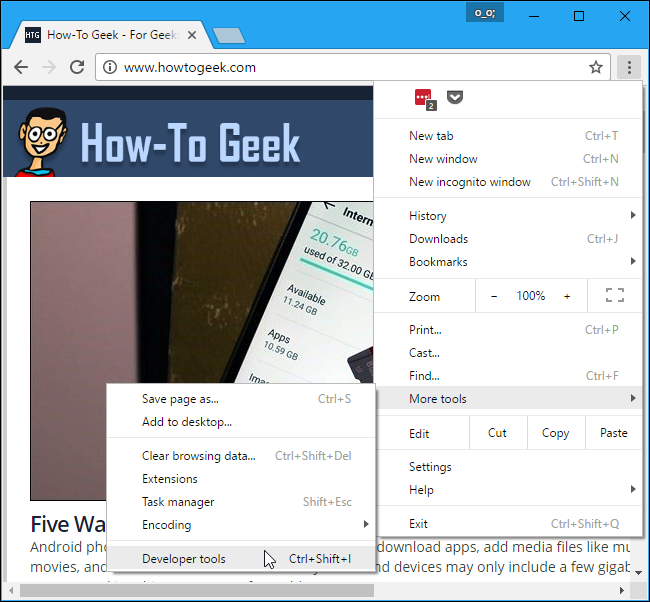Image resolution: width=650 pixels, height=602 pixels.
Task: Click the HTG favicon on the tab
Action: tap(32, 35)
